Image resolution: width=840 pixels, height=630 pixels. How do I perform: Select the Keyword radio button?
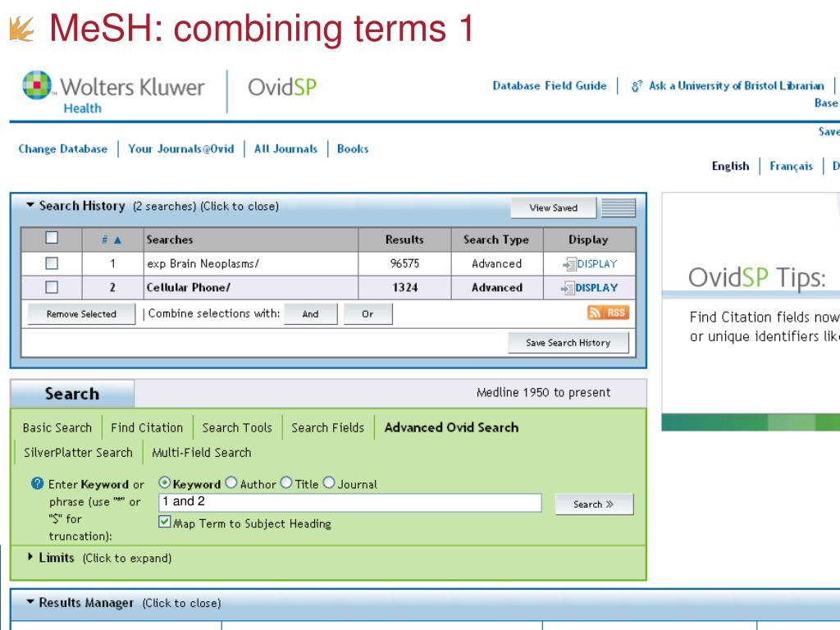click(x=164, y=482)
